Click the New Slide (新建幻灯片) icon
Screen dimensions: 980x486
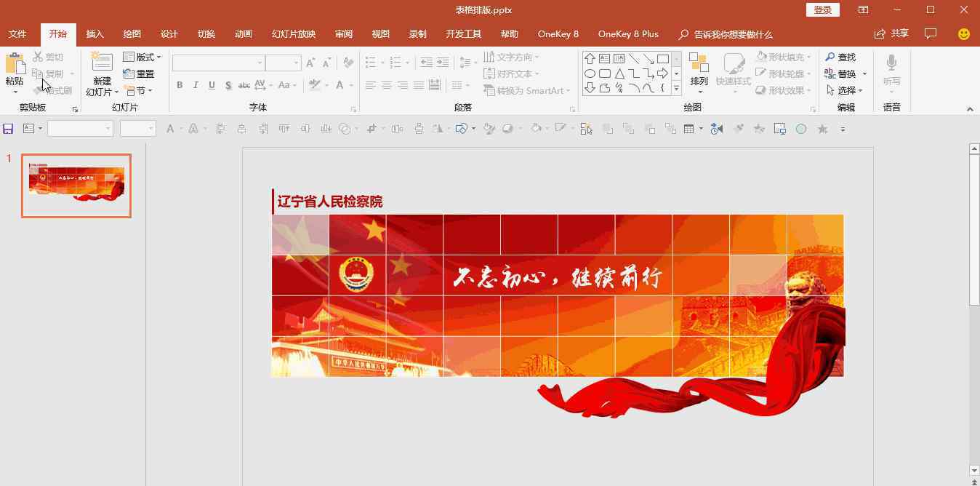pos(102,64)
